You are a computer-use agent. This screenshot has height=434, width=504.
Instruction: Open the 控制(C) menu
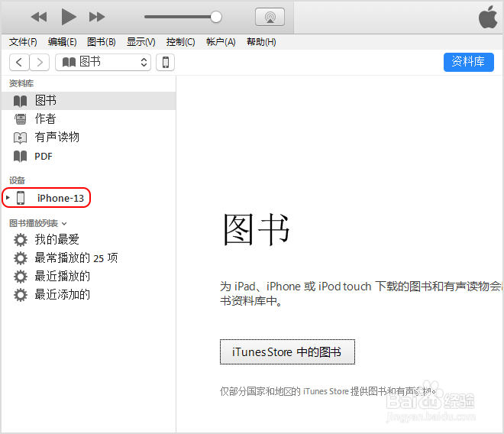pos(180,42)
